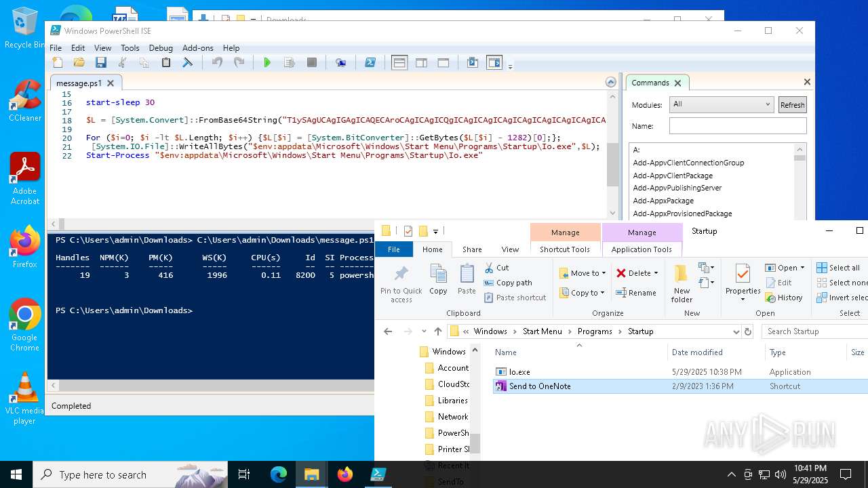Open the Edit menu in PowerShell ISE
The width and height of the screenshot is (868, 488).
coord(78,48)
